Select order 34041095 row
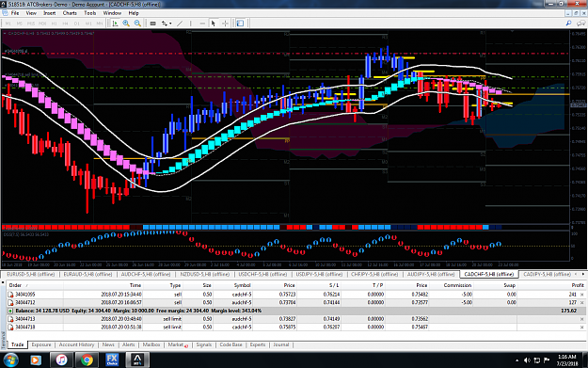Viewport: 588px width, 368px height. tap(296, 295)
